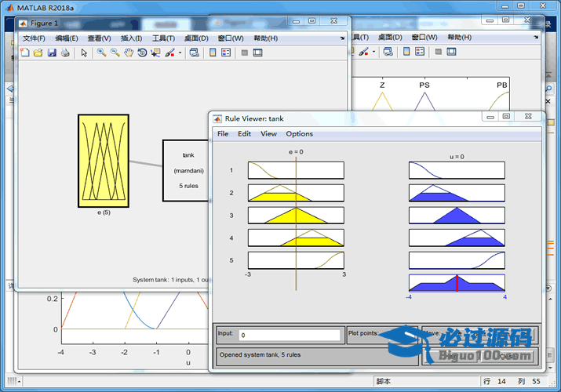This screenshot has height=392, width=561.
Task: Click rule 1's output membership plot under u = 0
Action: pos(457,170)
